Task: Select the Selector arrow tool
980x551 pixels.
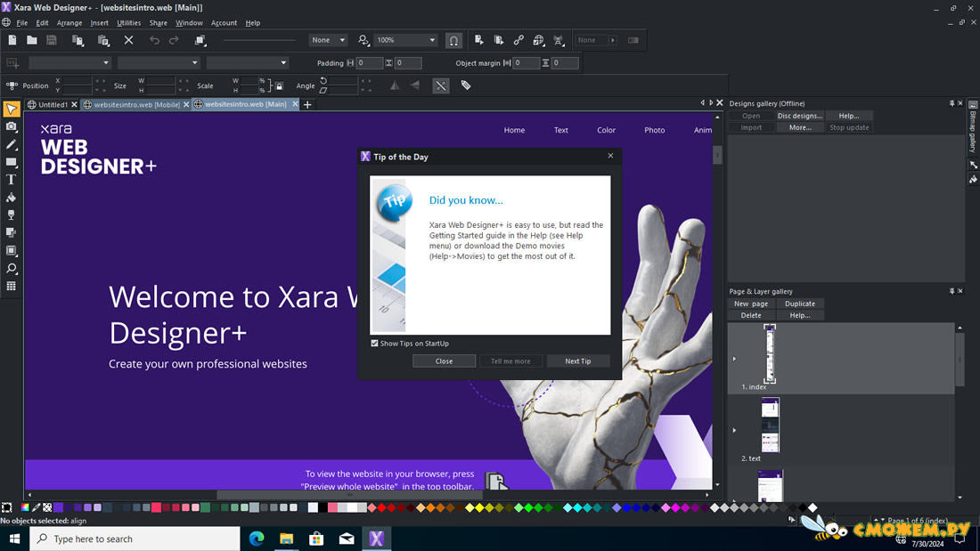Action: (x=12, y=109)
